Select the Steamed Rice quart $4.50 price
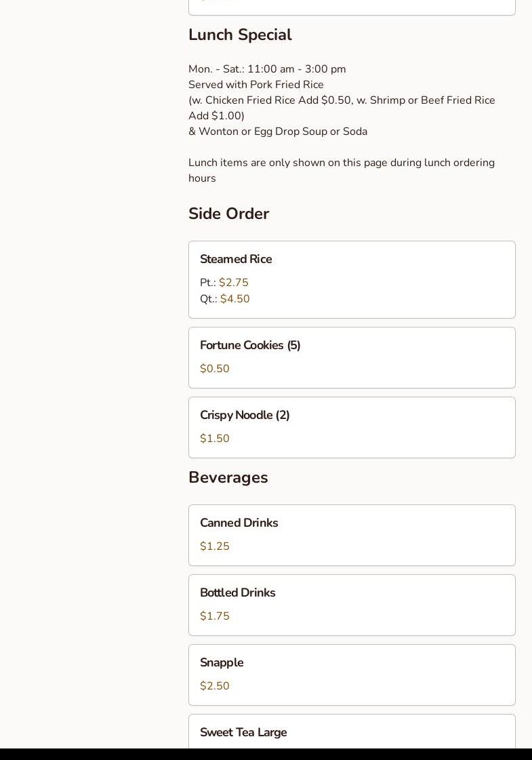 234,299
